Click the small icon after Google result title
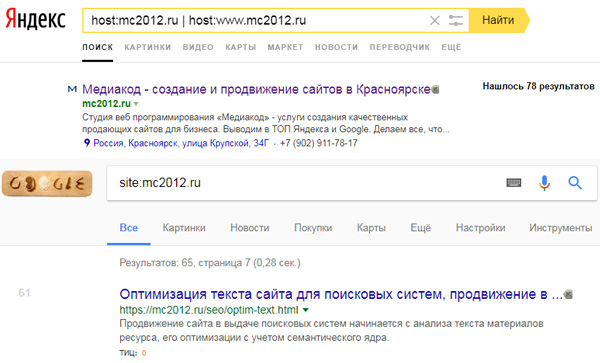The image size is (600, 363). [x=568, y=295]
